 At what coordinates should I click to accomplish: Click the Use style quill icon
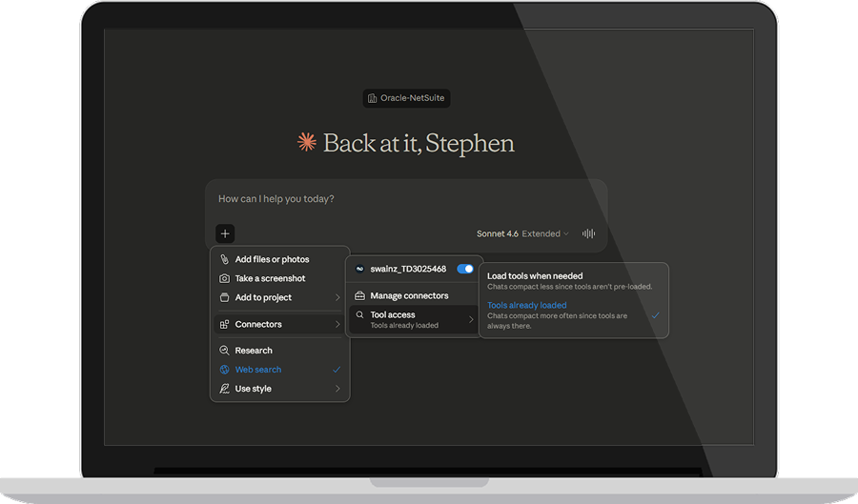[x=224, y=389]
